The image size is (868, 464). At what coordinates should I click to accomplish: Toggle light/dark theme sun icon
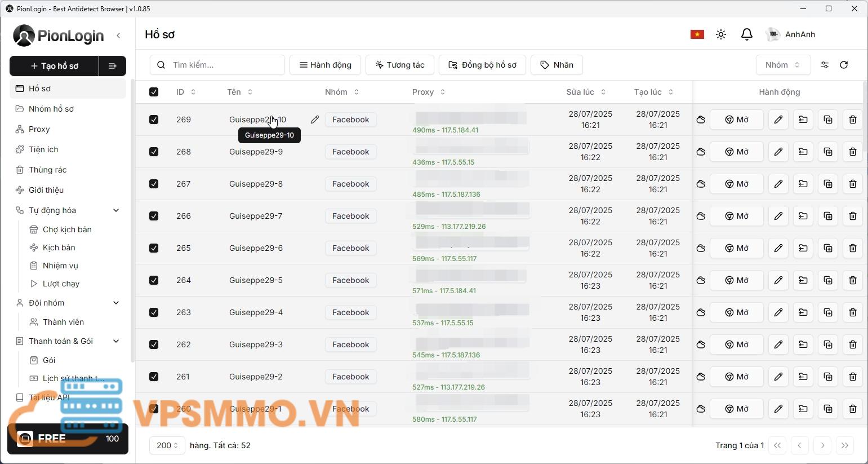tap(721, 34)
